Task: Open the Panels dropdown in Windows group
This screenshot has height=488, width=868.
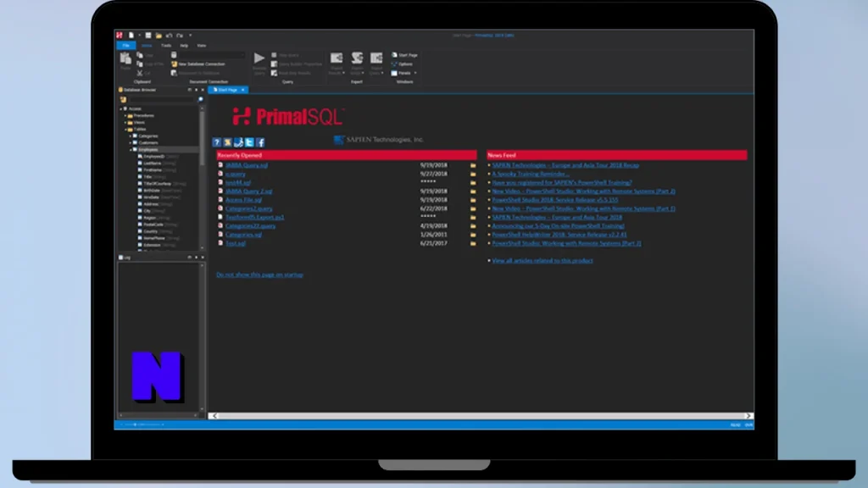Action: click(404, 73)
